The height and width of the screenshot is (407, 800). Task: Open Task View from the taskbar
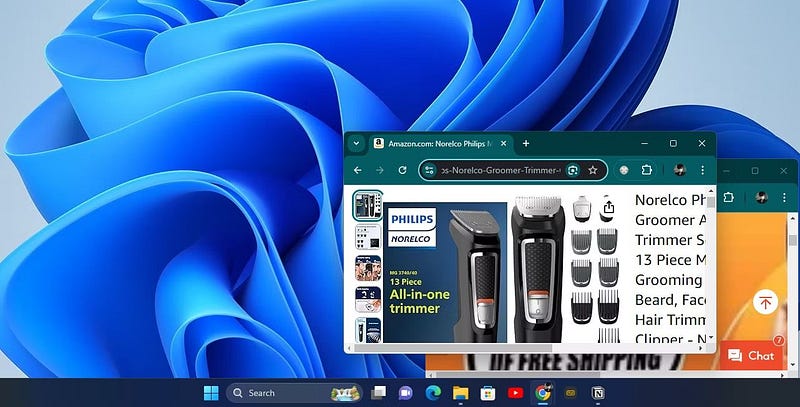pyautogui.click(x=378, y=393)
